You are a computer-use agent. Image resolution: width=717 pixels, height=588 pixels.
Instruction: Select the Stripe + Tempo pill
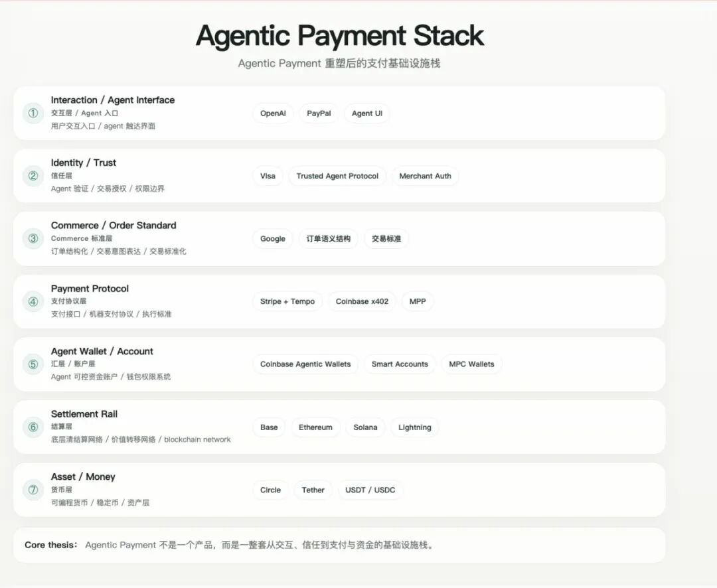pyautogui.click(x=287, y=301)
